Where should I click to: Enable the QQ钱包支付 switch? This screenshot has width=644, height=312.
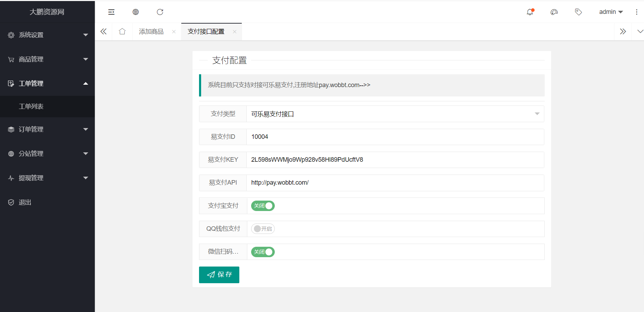tap(263, 229)
